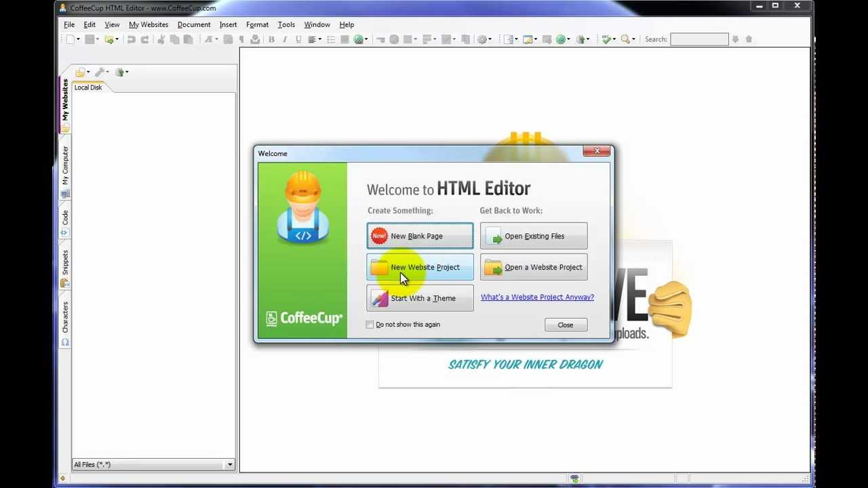Click the Open folder toolbar icon
The width and height of the screenshot is (868, 488).
click(108, 39)
